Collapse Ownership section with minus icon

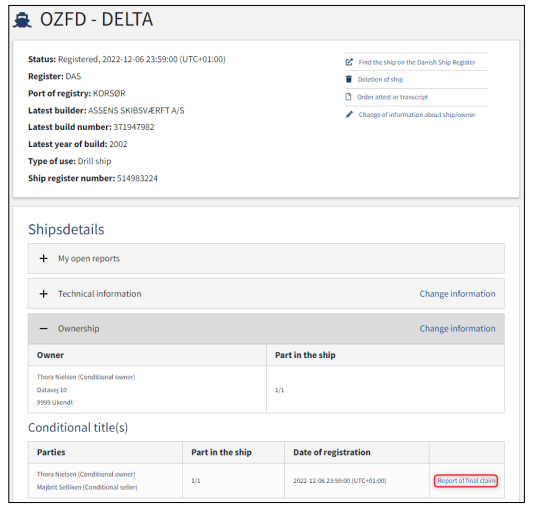click(43, 328)
